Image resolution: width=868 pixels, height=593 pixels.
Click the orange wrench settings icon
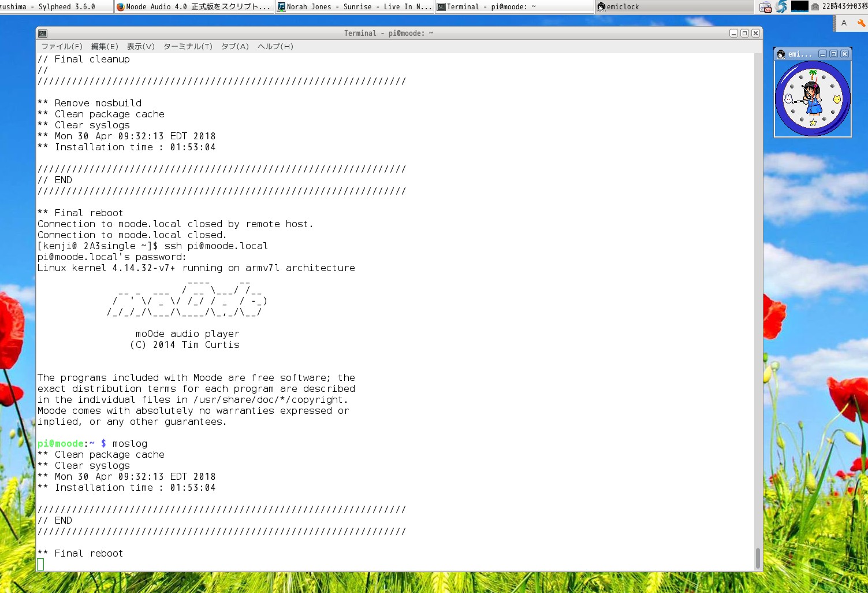click(x=861, y=23)
